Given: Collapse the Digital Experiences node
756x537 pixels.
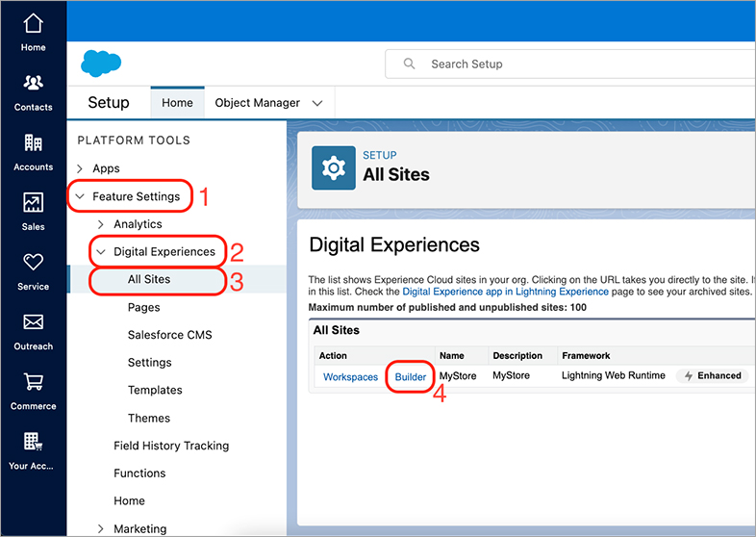Looking at the screenshot, I should coord(101,252).
